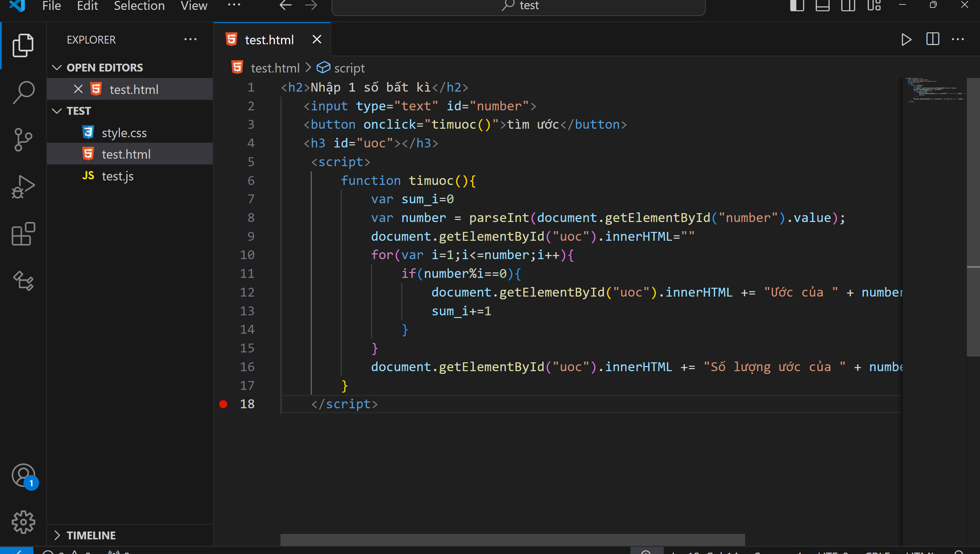Open Customize Layout menu
The height and width of the screenshot is (554, 980).
click(874, 5)
